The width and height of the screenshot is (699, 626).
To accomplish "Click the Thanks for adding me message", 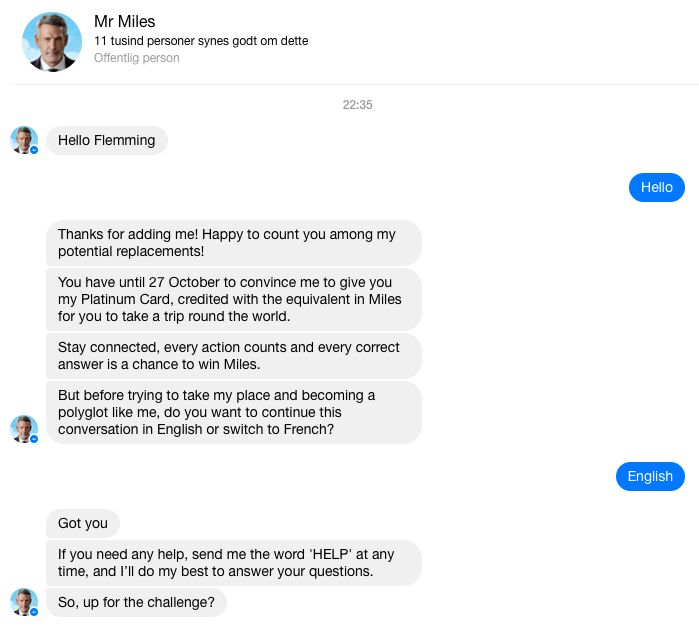I will pos(234,243).
